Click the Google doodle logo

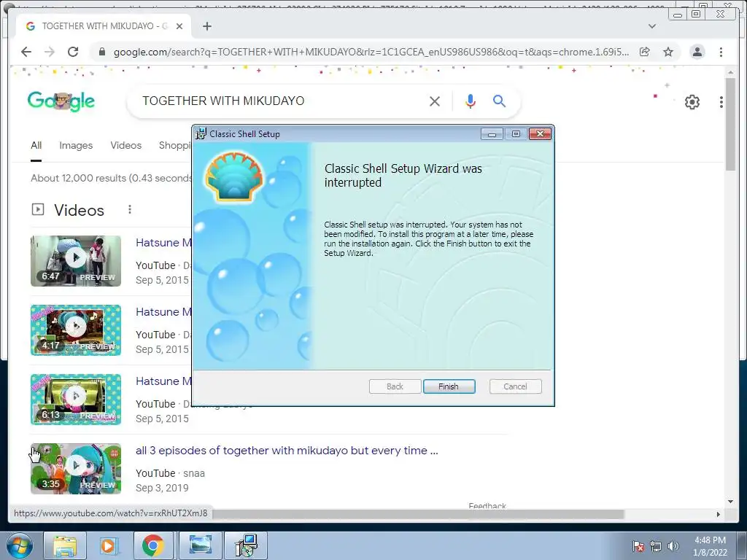(61, 101)
